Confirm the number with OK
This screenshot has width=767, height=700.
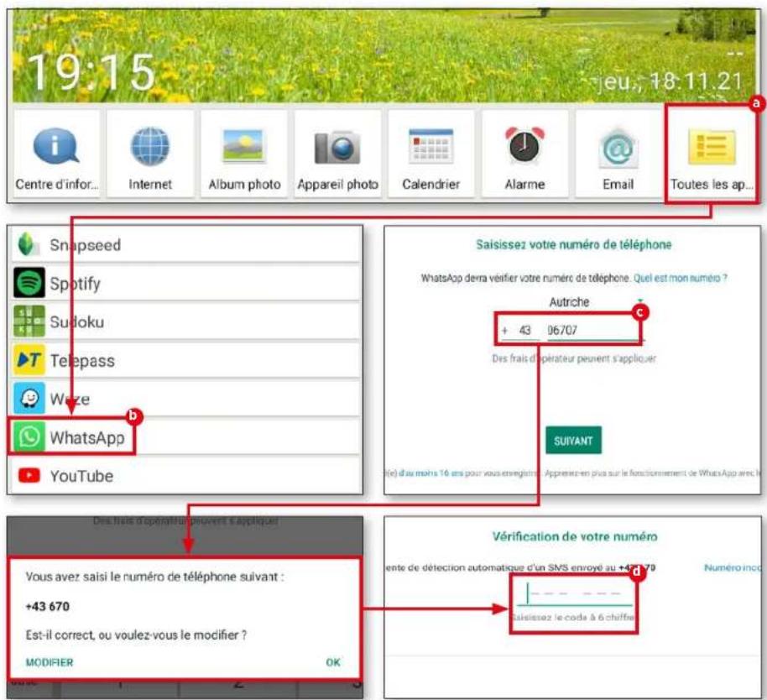[333, 662]
